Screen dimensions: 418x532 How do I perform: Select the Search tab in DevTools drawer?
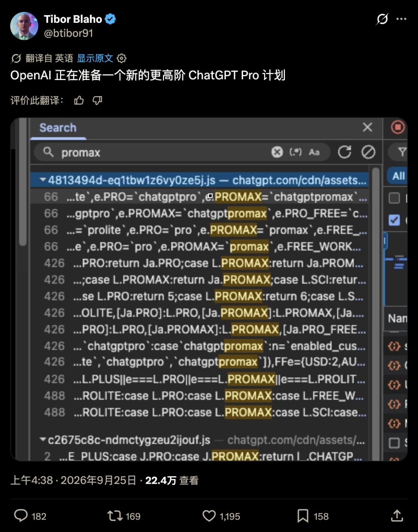[58, 128]
